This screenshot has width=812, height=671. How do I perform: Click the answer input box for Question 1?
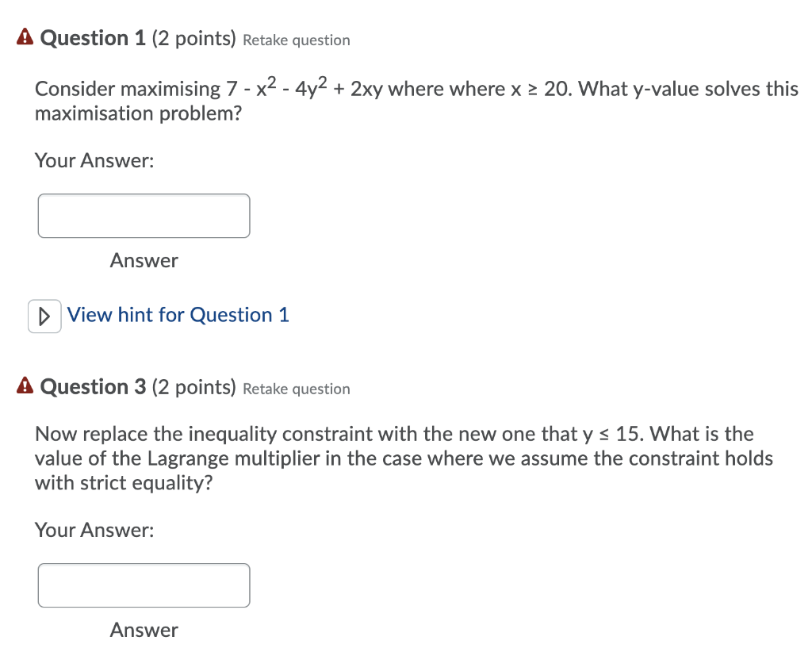coord(144,215)
